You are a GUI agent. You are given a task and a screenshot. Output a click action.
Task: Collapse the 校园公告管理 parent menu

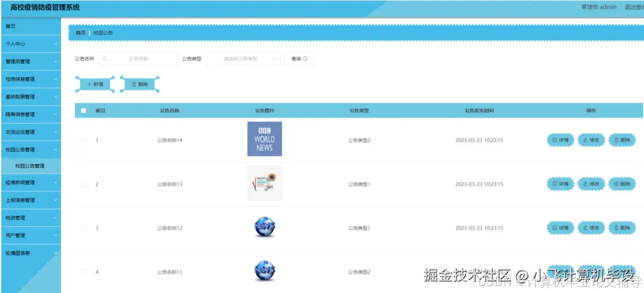coord(31,150)
